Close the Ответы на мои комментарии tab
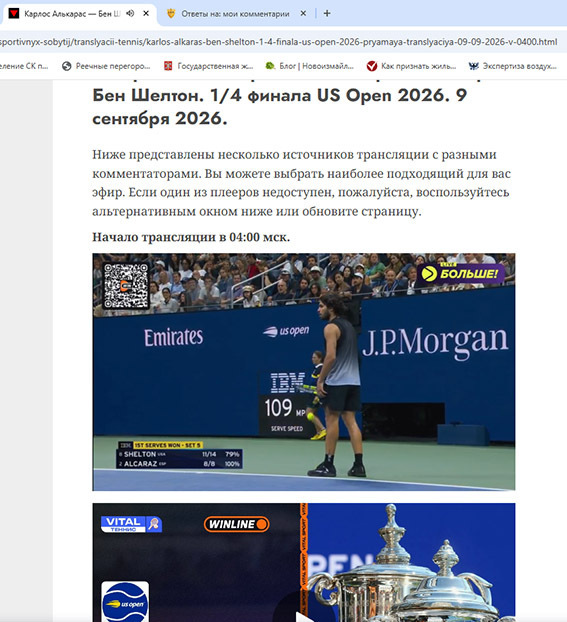The height and width of the screenshot is (622, 567). (x=303, y=13)
